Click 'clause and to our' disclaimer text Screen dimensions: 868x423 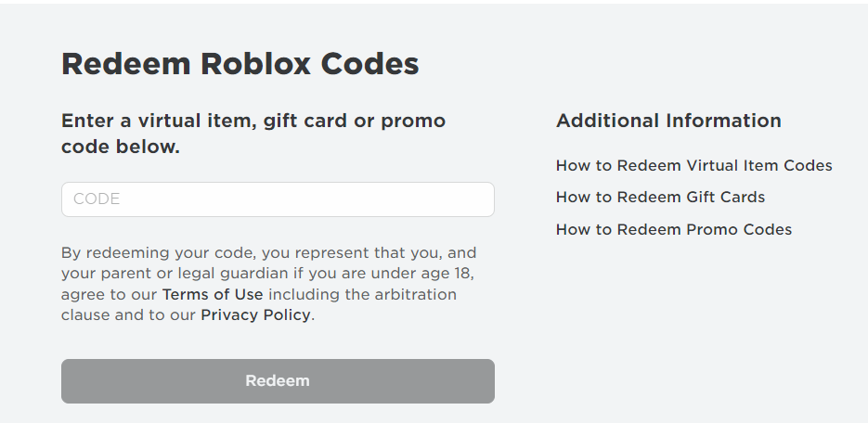tap(128, 315)
